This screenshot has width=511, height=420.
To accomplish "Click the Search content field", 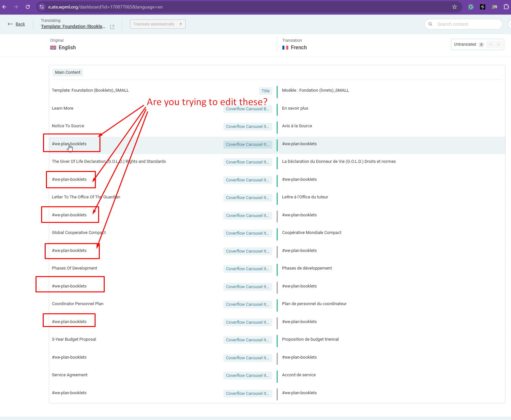I will tap(466, 24).
